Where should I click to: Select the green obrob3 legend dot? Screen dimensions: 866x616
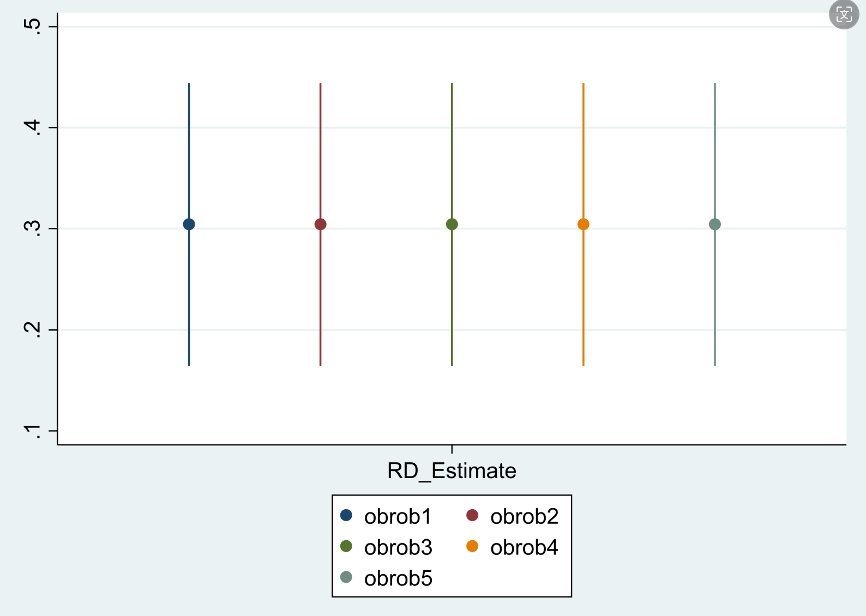(346, 546)
